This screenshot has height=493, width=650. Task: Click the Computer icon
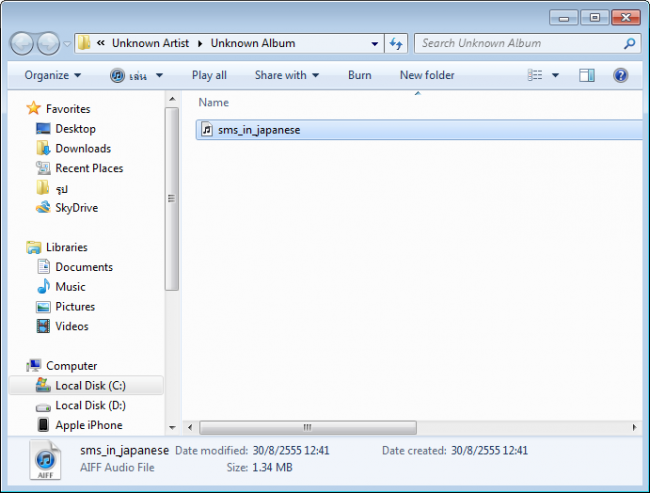[33, 365]
